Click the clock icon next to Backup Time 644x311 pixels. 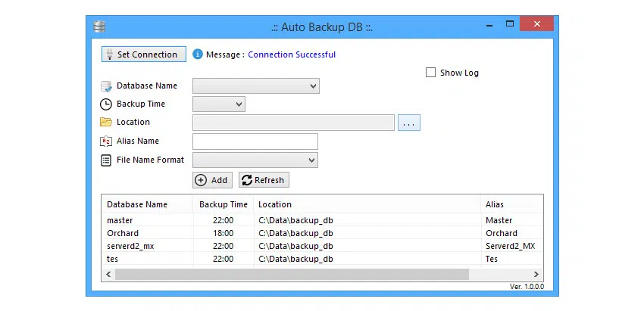coord(106,104)
